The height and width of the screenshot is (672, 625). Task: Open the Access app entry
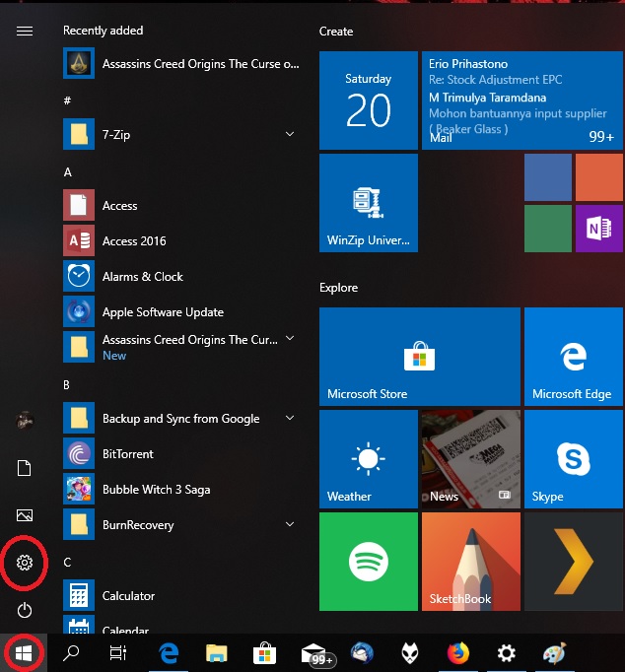pos(181,205)
